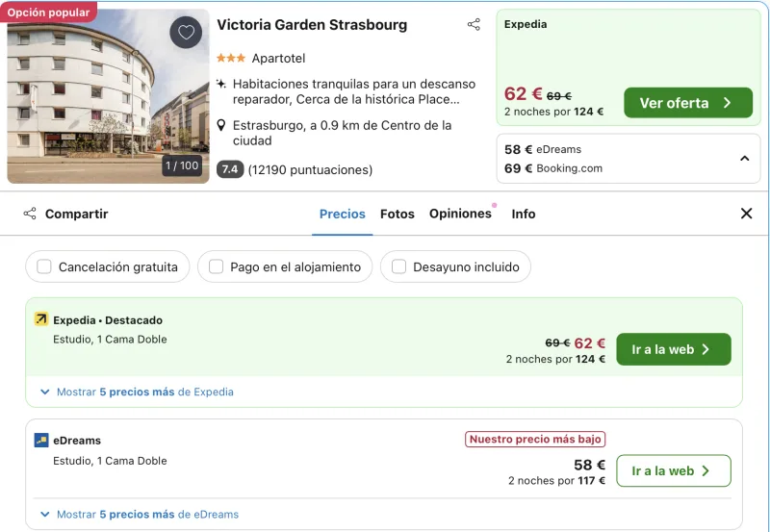
Task: Click the Expedia logo icon
Action: pyautogui.click(x=41, y=319)
